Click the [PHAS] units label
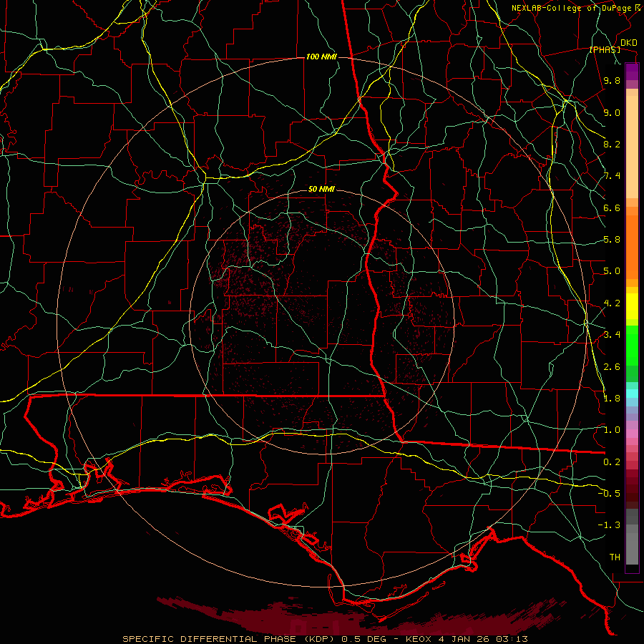644x644 pixels. tap(605, 49)
